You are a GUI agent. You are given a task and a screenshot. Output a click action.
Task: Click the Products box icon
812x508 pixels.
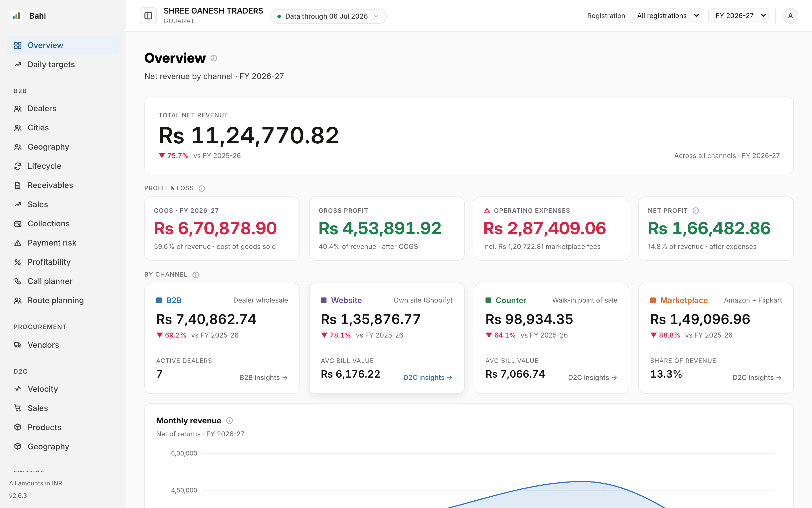click(x=18, y=427)
